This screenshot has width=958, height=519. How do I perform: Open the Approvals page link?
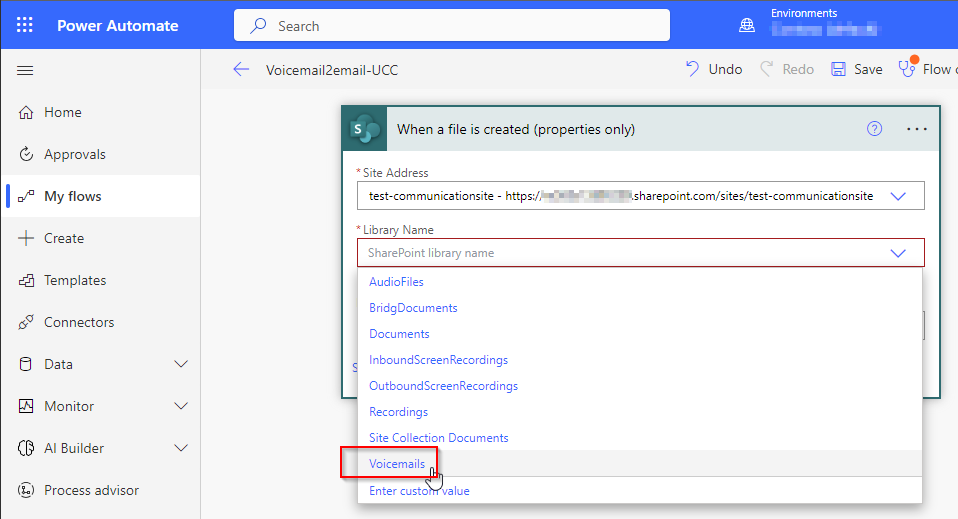pyautogui.click(x=75, y=155)
